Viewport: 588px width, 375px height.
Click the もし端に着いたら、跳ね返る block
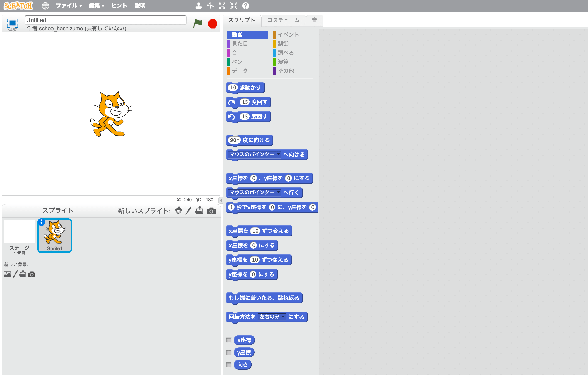click(x=264, y=298)
